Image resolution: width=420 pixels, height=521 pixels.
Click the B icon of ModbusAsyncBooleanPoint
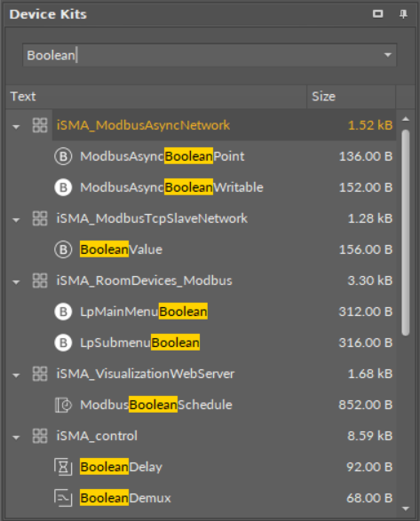coord(63,156)
